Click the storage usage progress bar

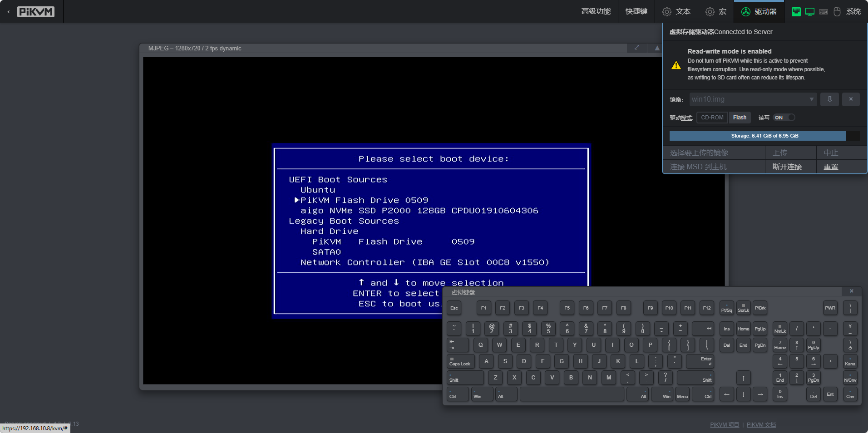click(x=764, y=136)
